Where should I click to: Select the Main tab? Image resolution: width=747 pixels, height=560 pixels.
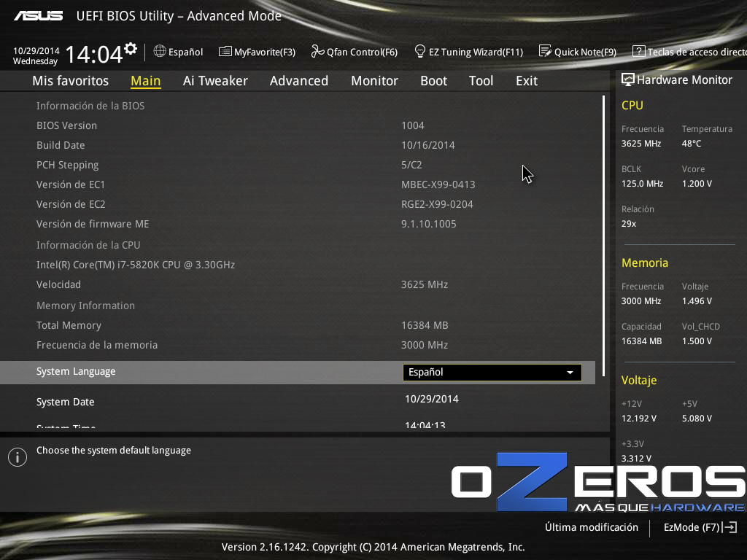pyautogui.click(x=146, y=81)
